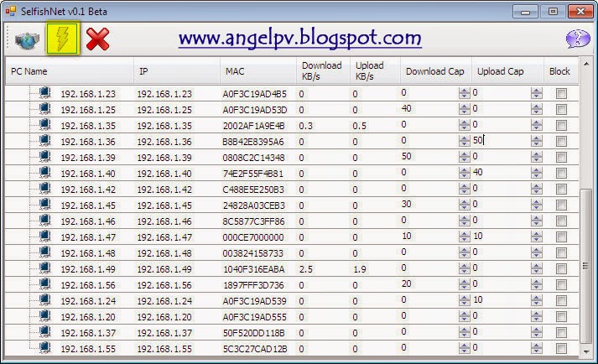
Task: Click the computer icon for 192.168.1.42
Action: click(x=45, y=189)
